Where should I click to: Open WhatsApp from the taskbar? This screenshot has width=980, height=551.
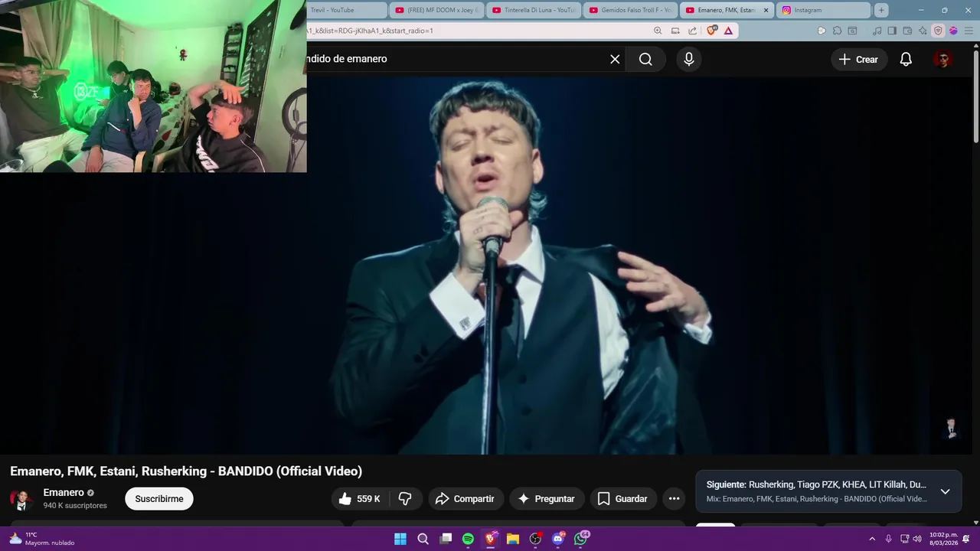point(581,539)
